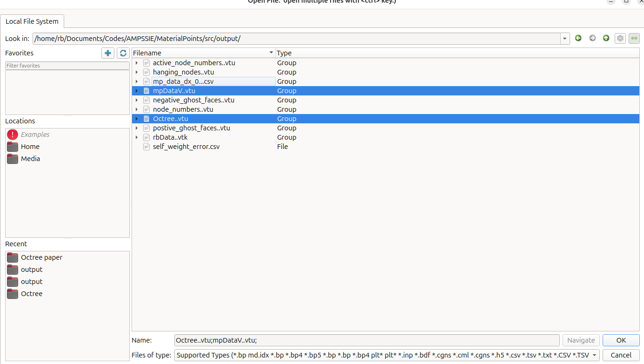This screenshot has height=364, width=644.
Task: Open the Media folder in Locations
Action: pos(30,159)
